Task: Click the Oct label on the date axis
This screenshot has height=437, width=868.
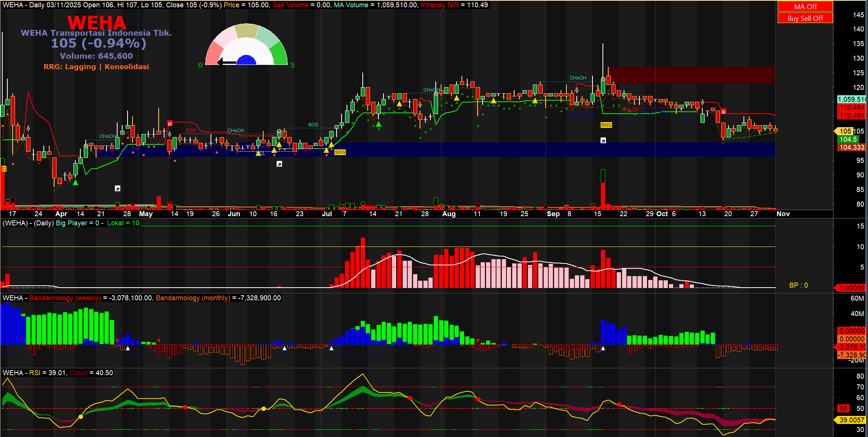Action: point(662,214)
